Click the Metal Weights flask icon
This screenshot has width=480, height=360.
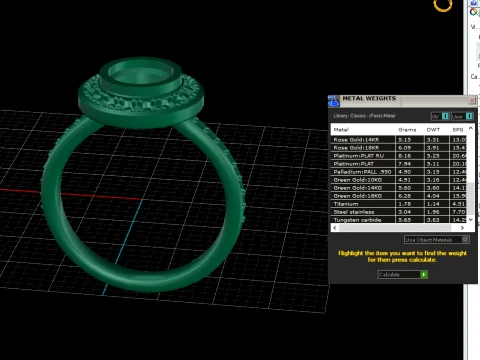334,101
